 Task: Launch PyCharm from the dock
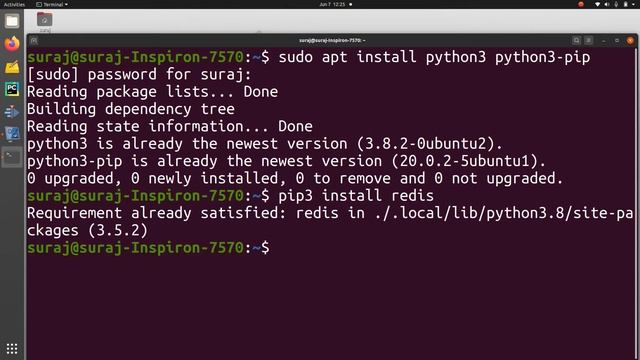coord(12,89)
